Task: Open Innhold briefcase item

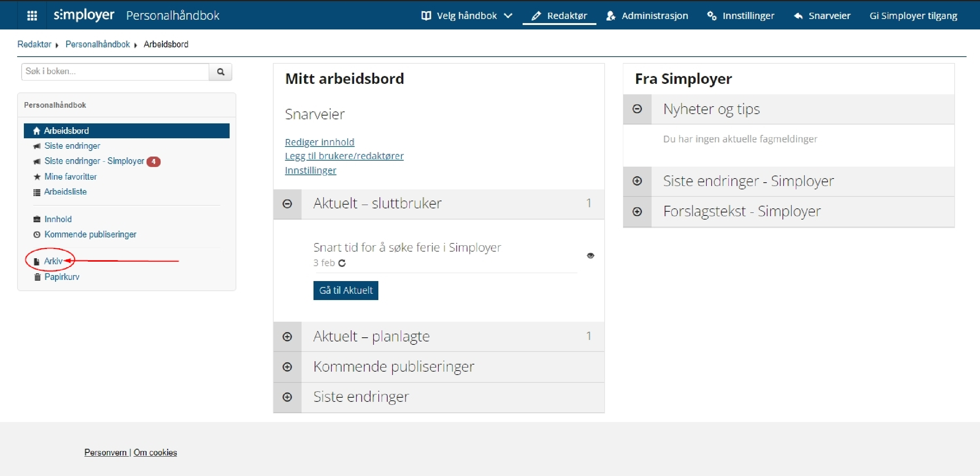Action: pyautogui.click(x=58, y=219)
